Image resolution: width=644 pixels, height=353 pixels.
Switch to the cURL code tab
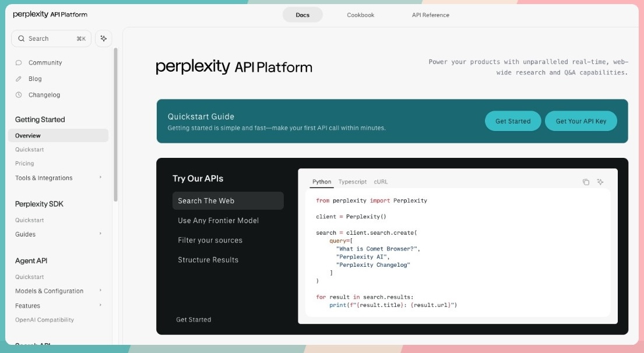click(x=380, y=182)
